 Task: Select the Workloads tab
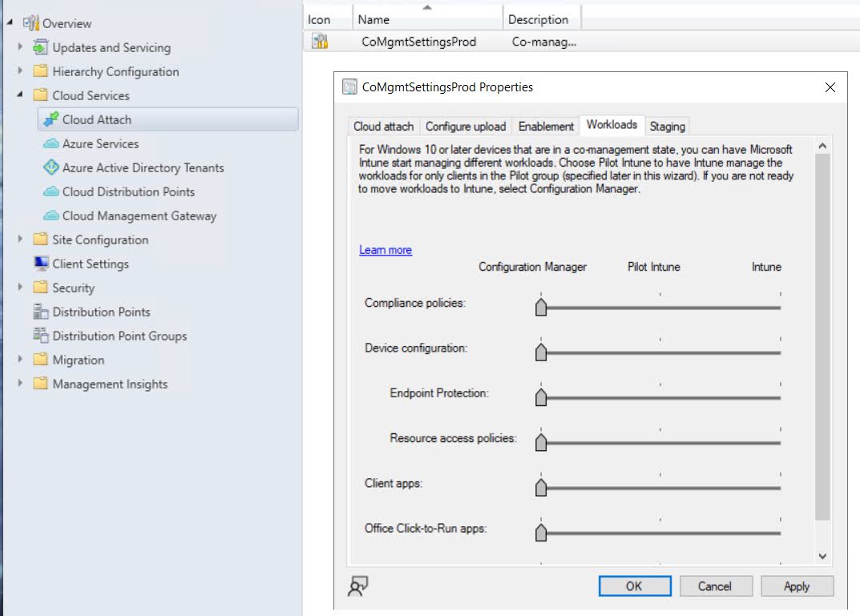coord(612,124)
